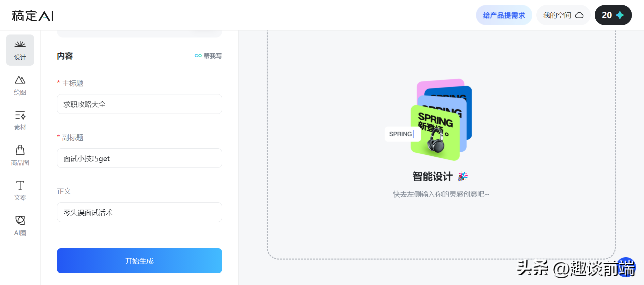The height and width of the screenshot is (285, 644).
Task: Click the 20 credits balance button
Action: 613,15
